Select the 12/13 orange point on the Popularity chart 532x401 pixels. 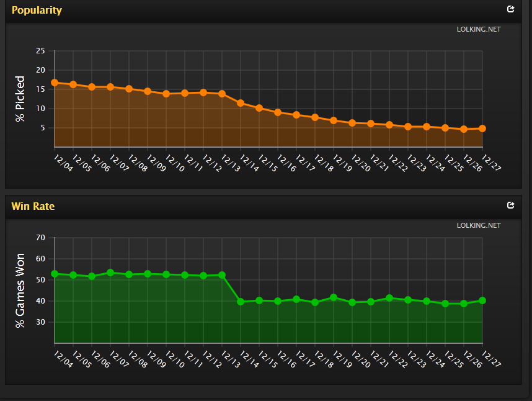222,94
